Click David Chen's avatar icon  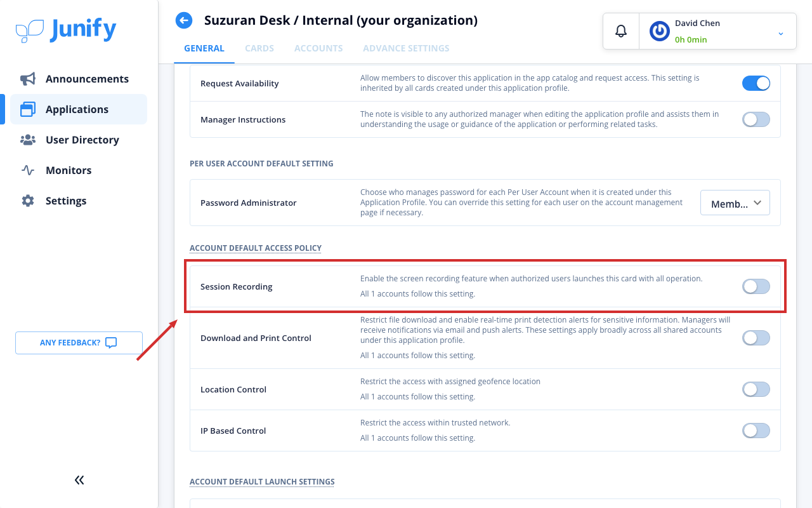[x=660, y=31]
